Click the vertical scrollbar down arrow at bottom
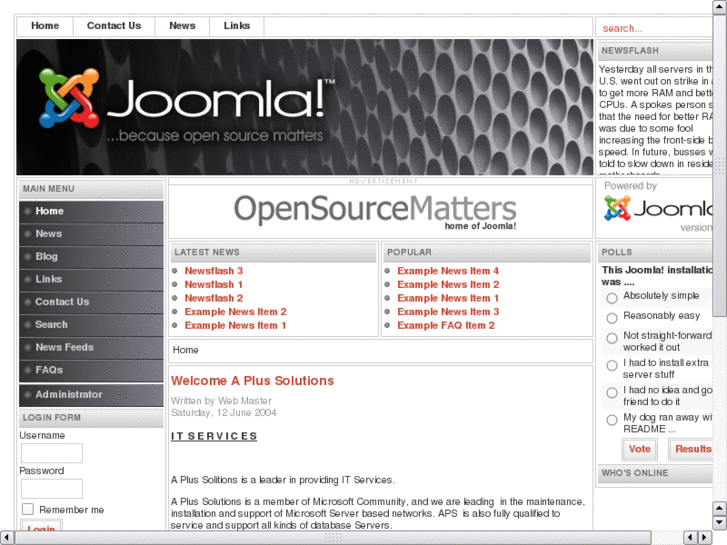The height and width of the screenshot is (545, 727). [x=719, y=523]
